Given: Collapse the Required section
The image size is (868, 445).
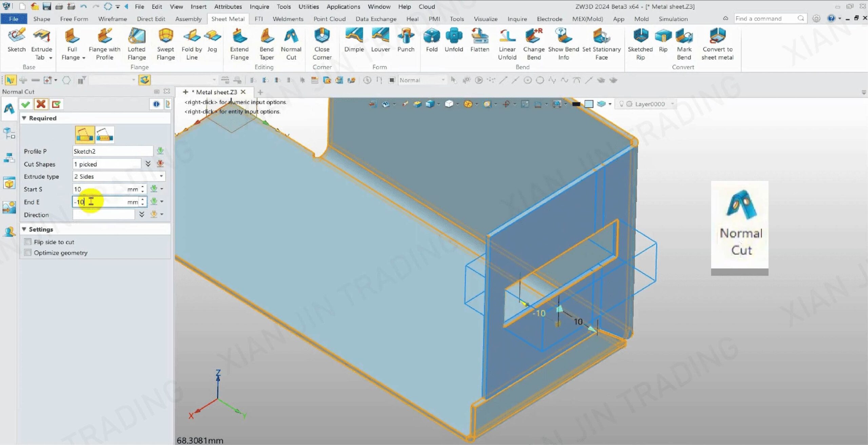Looking at the screenshot, I should click(x=24, y=118).
